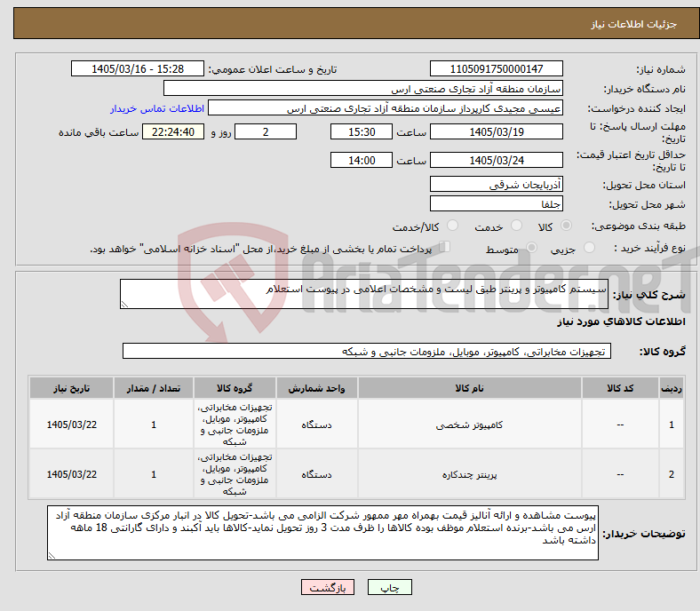Image resolution: width=700 pixels, height=611 pixels.
Task: Click the گروه کالا table column header
Action: (x=235, y=388)
